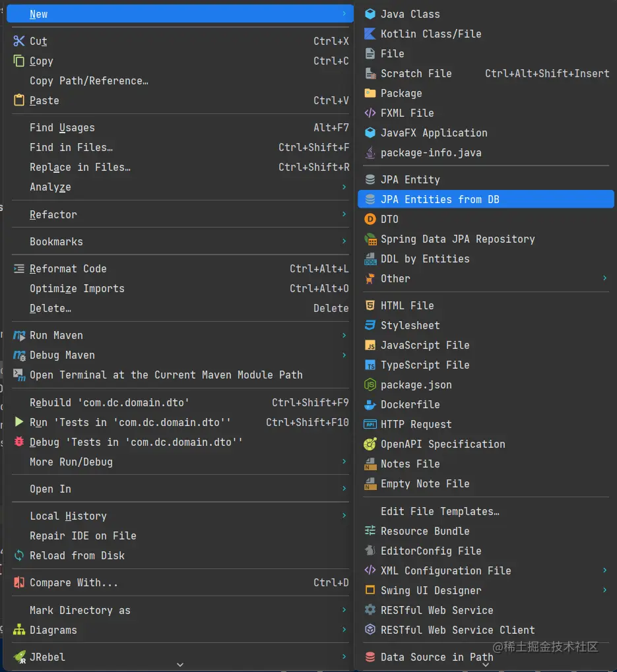Image resolution: width=617 pixels, height=672 pixels.
Task: Expand the Bookmarks submenu arrow
Action: coord(344,241)
